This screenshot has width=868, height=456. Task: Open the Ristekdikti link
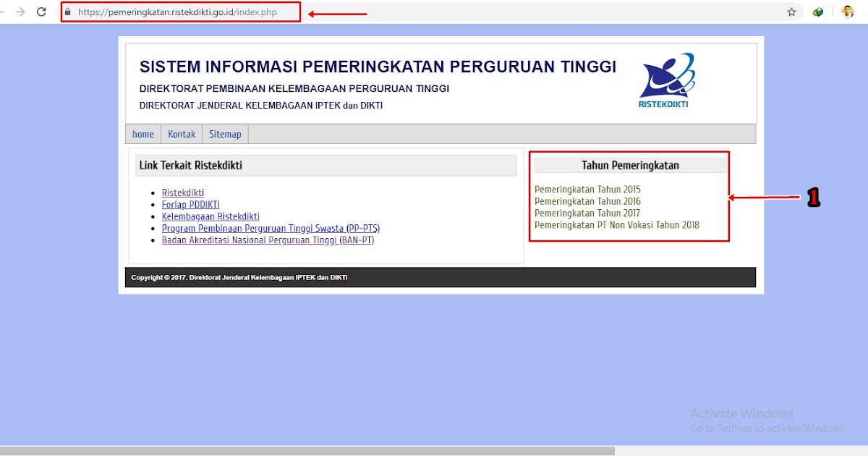click(182, 193)
